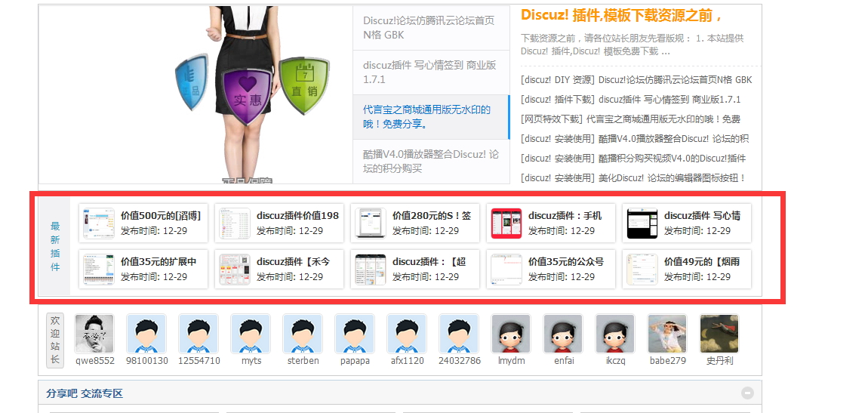868x413 pixels.
Task: Open plugin title 价值280元的S！签
Action: 432,216
